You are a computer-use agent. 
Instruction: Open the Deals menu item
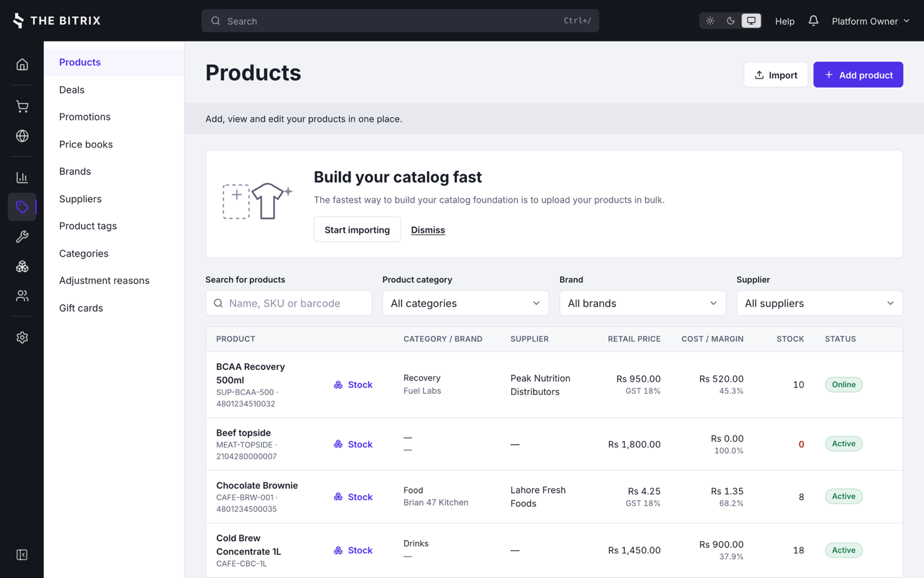pyautogui.click(x=114, y=90)
